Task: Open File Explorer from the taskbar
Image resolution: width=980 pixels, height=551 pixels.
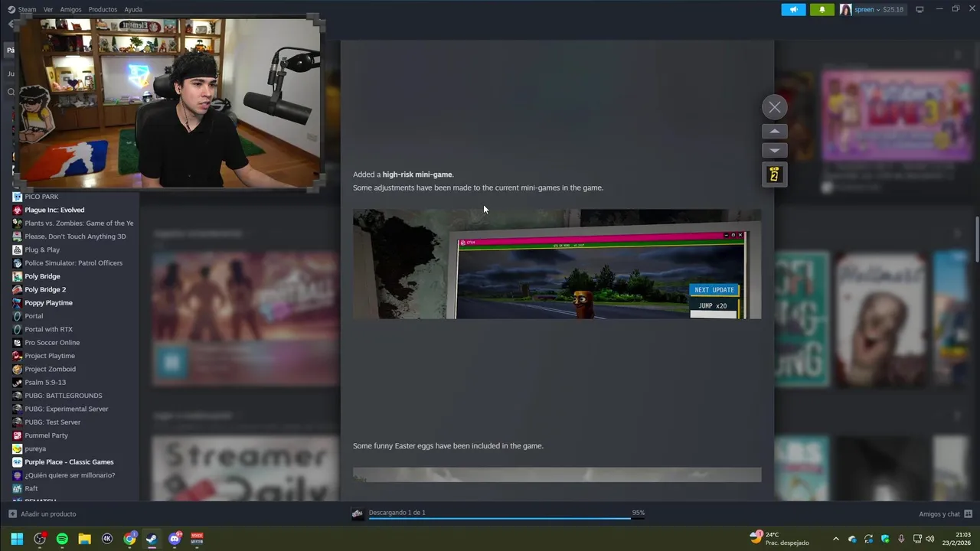Action: tap(84, 539)
